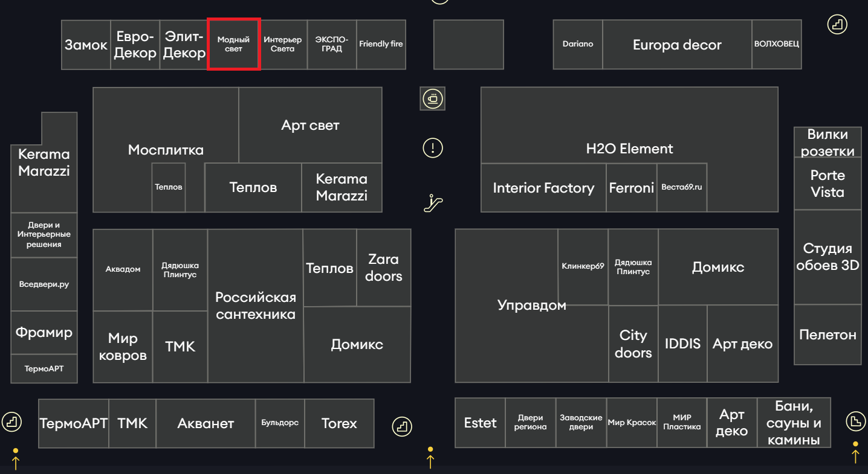Click Дядюшка Плинтус next to Аквадом

coord(180,270)
